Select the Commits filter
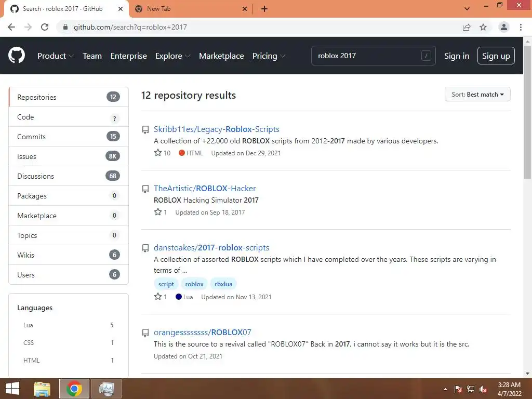This screenshot has width=532, height=399. pos(69,137)
